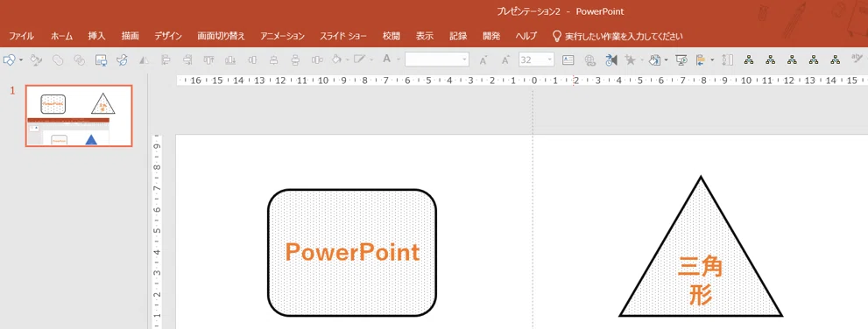Select slide 1 thumbnail in the panel
Screen dimensions: 868x329
tap(79, 116)
